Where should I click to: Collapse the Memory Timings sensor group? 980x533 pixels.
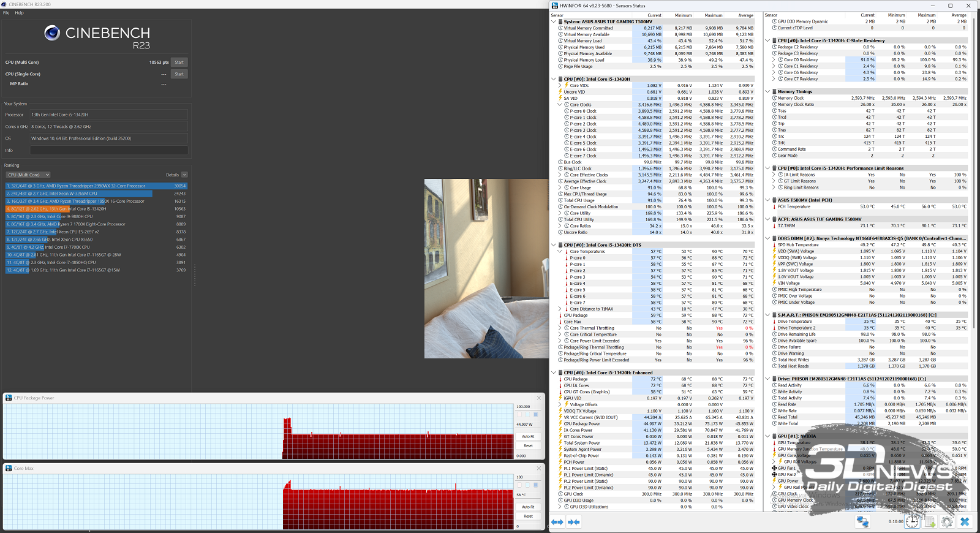767,92
